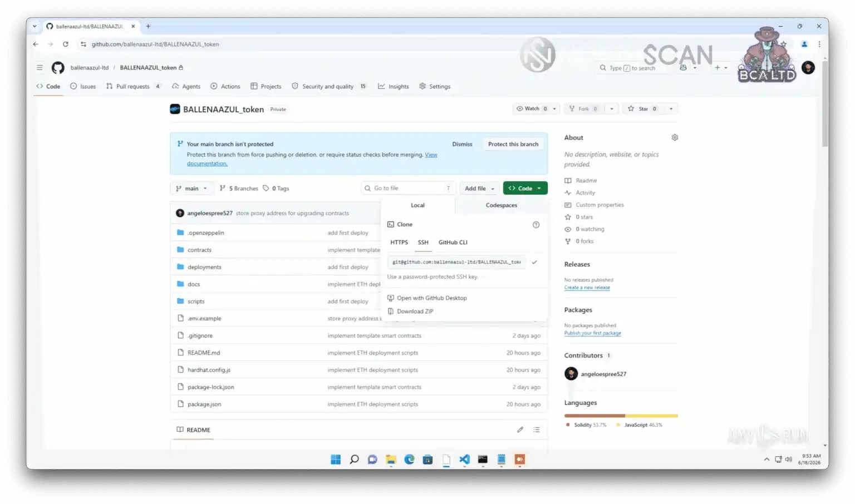Click the file icon beside hardhat.config.js
The width and height of the screenshot is (855, 504).
(x=180, y=370)
